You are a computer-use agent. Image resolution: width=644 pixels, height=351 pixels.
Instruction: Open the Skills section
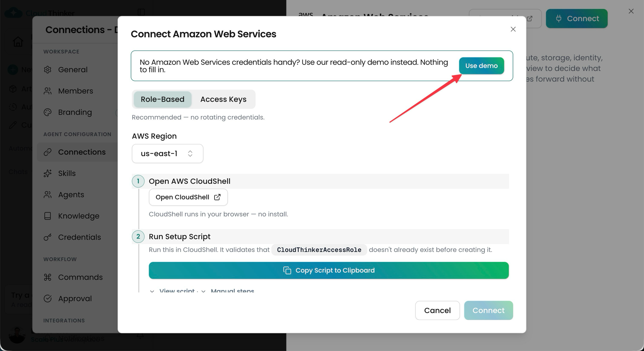(67, 173)
